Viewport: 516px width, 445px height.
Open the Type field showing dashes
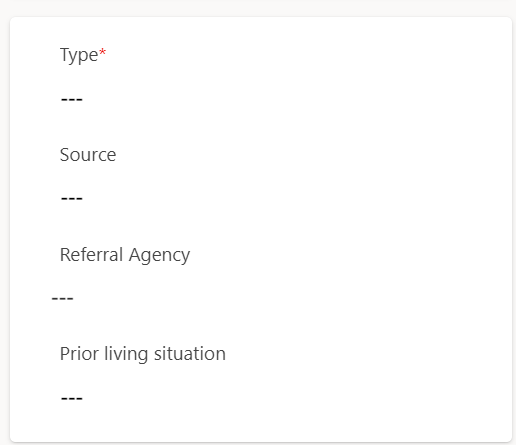72,99
